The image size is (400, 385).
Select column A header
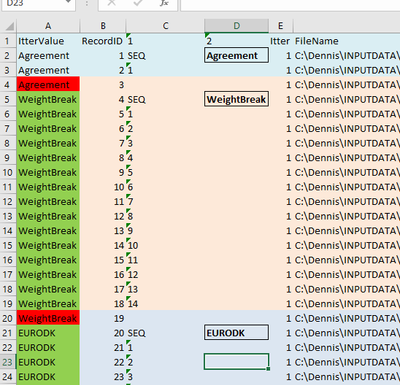point(48,26)
